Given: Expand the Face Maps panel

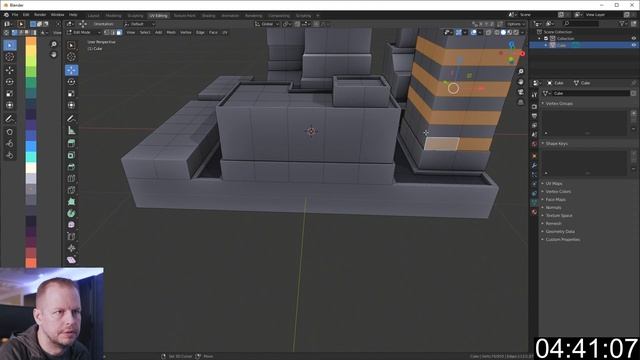Looking at the screenshot, I should [x=555, y=200].
